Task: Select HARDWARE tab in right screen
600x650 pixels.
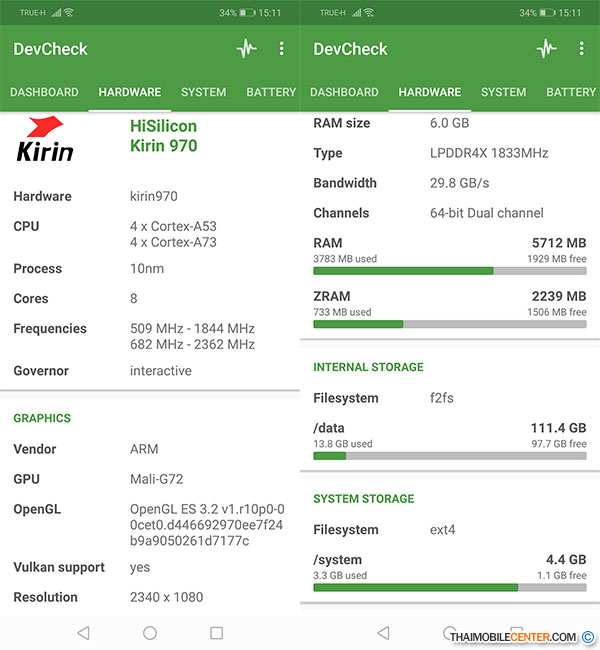Action: (430, 92)
